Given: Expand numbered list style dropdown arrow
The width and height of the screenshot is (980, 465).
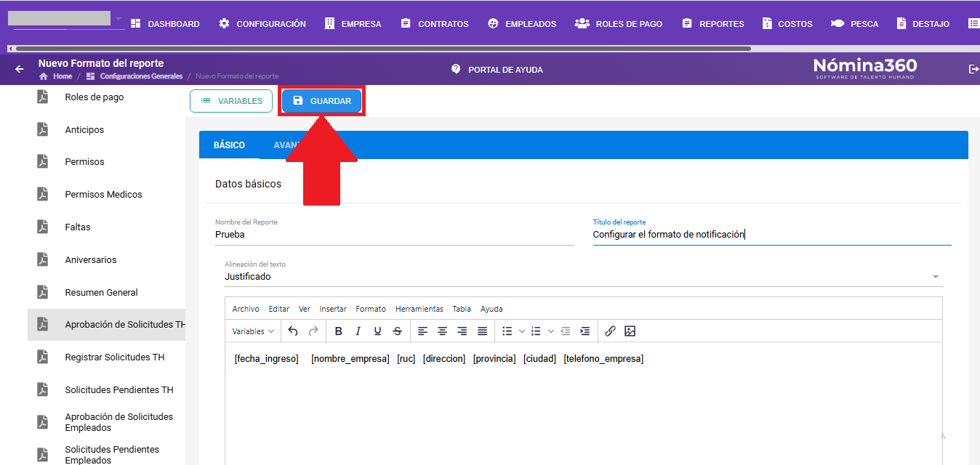Looking at the screenshot, I should [550, 331].
